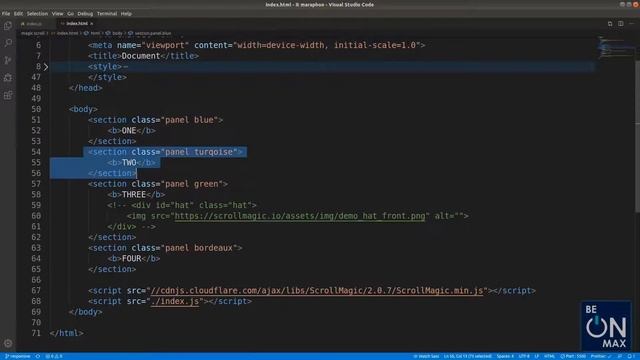Open the Manage gear icon in the activity bar
The height and width of the screenshot is (360, 640).
pos(8,343)
